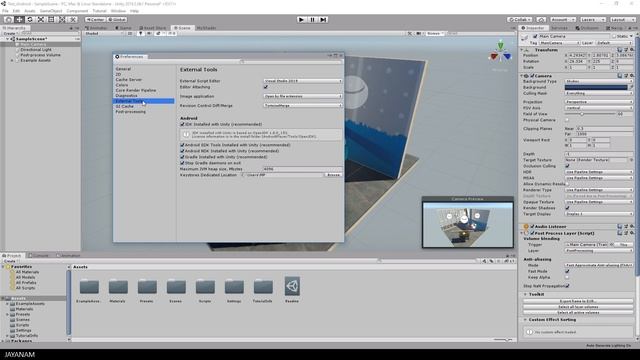Open the Scripts folder thumbnail
Viewport: 640px width, 360px height.
point(205,287)
